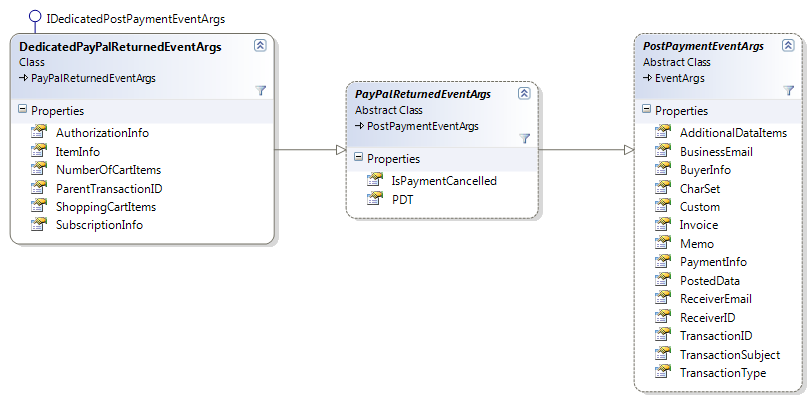Image resolution: width=811 pixels, height=400 pixels.
Task: Select the NumberOfCartItems property name
Action: 108,170
